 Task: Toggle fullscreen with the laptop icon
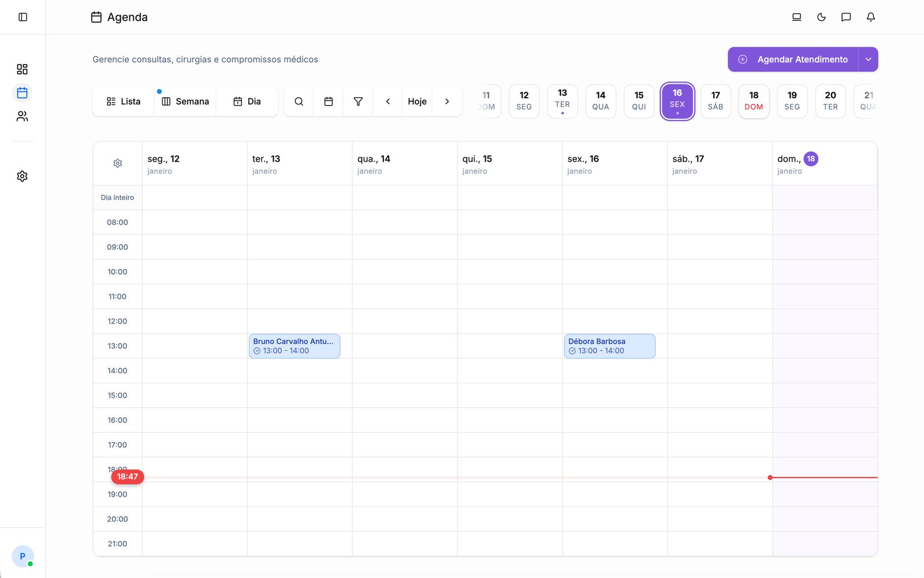pyautogui.click(x=796, y=17)
